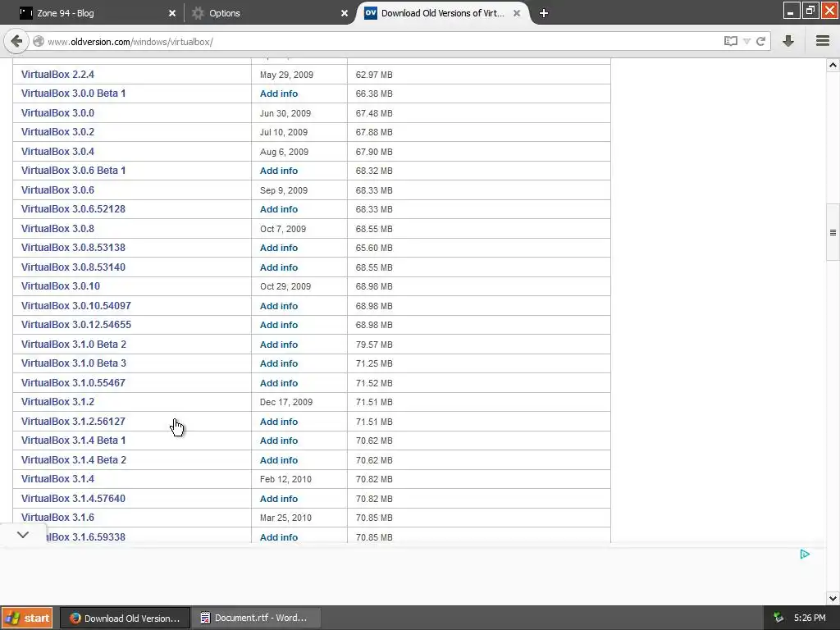Select the date Dec 17, 2009
840x630 pixels.
click(286, 402)
